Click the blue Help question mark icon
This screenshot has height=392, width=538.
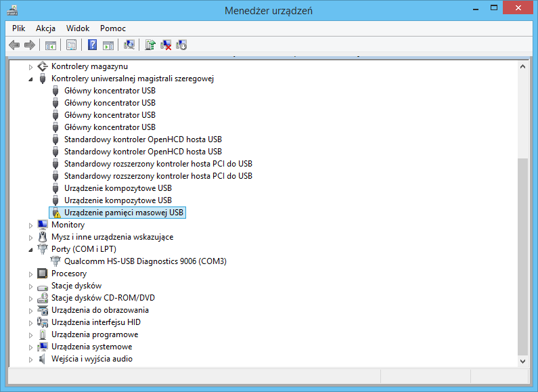(92, 45)
